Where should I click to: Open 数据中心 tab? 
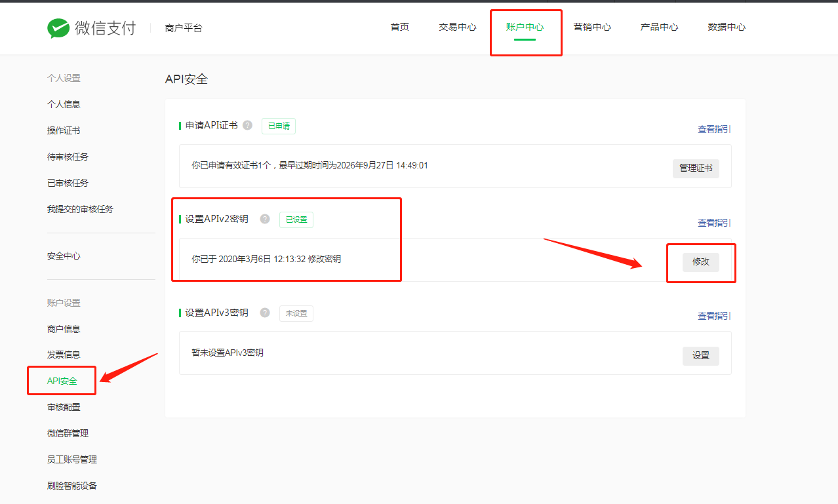[727, 28]
